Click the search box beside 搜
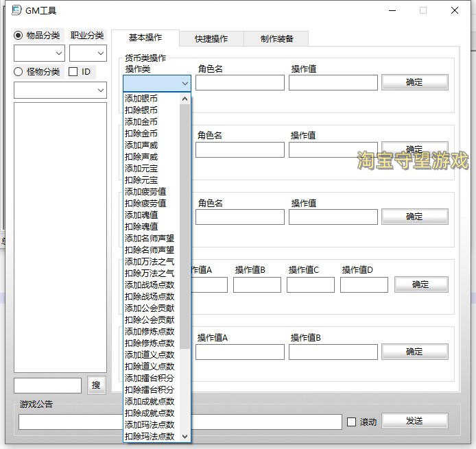This screenshot has width=476, height=449. (x=47, y=386)
